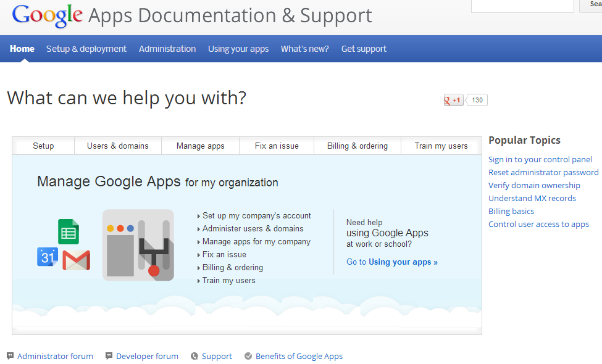Select the Billing & ordering tab

coord(357,146)
